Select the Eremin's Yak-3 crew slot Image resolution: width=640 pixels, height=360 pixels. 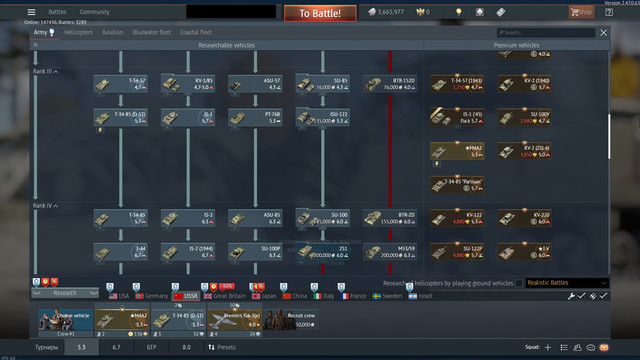pos(235,320)
